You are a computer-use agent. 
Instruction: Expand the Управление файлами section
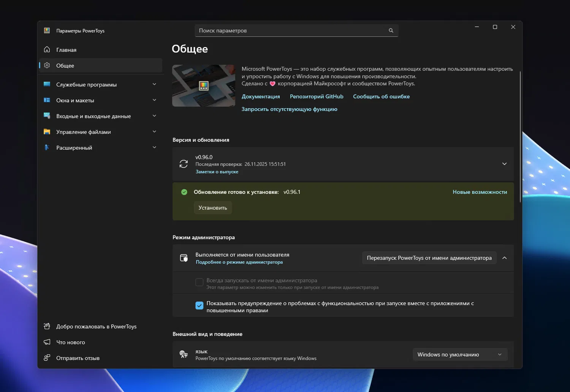[154, 131]
